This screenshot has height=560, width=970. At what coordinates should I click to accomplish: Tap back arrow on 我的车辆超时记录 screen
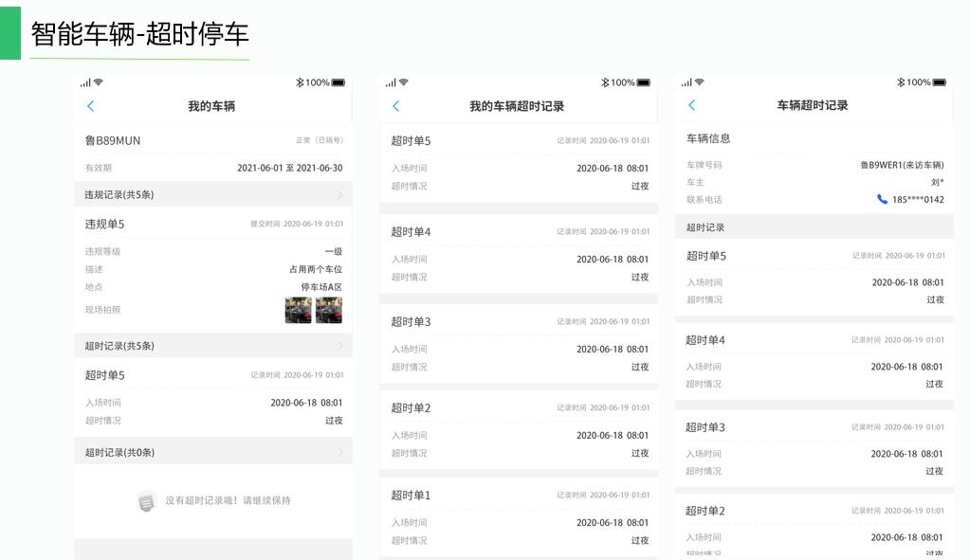click(396, 106)
